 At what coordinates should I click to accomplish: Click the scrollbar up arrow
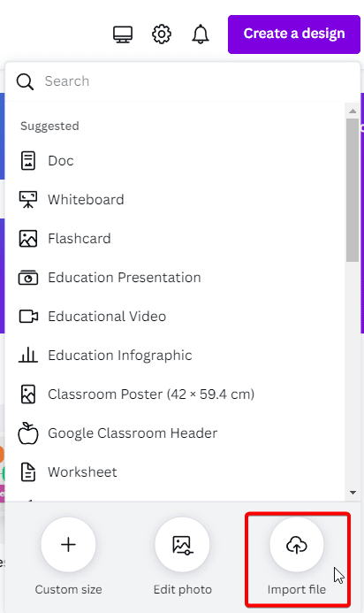point(353,111)
